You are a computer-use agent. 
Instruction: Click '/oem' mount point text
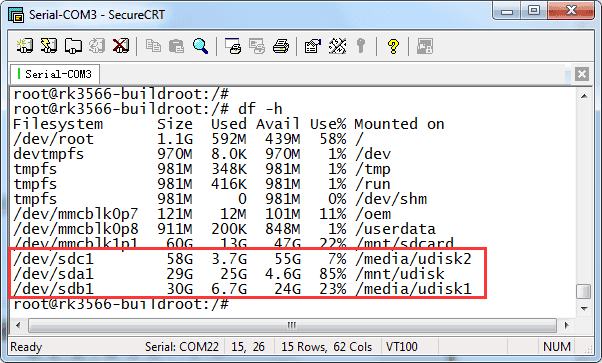373,214
